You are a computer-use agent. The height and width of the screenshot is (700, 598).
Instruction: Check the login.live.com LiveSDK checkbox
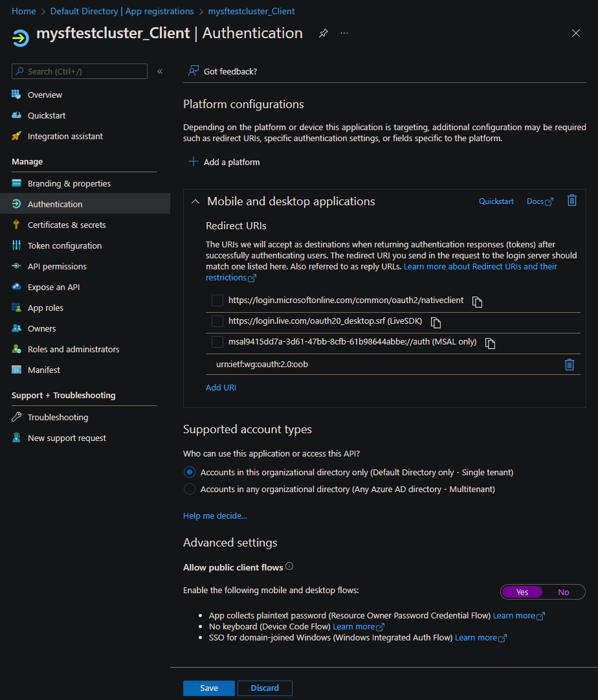pos(217,321)
